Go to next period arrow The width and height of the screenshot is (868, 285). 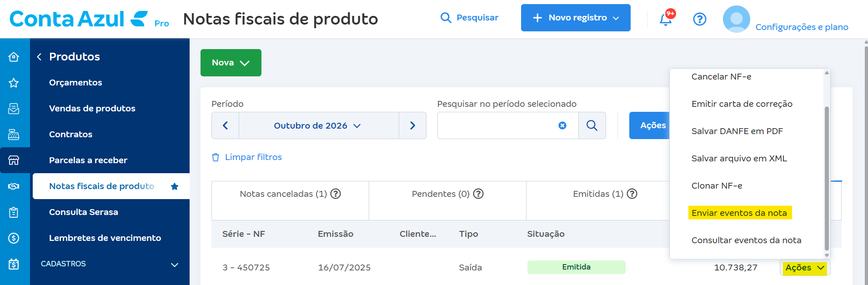coord(412,125)
